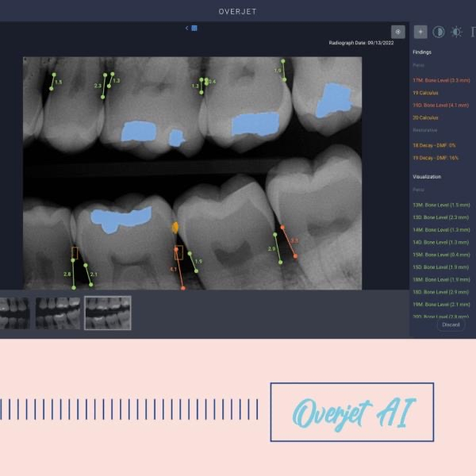476x476 pixels.
Task: Click the Overjet AI boxed logo
Action: [x=352, y=412]
